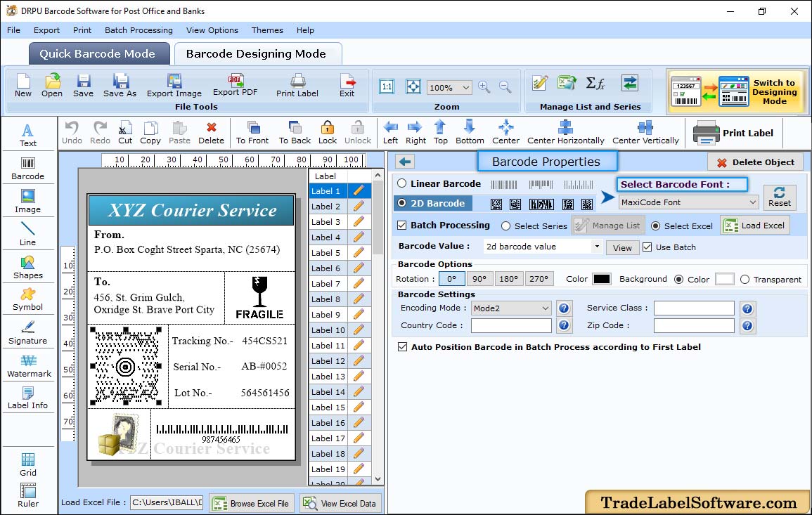The height and width of the screenshot is (515, 812).
Task: Open a file with the Open icon
Action: pos(52,86)
